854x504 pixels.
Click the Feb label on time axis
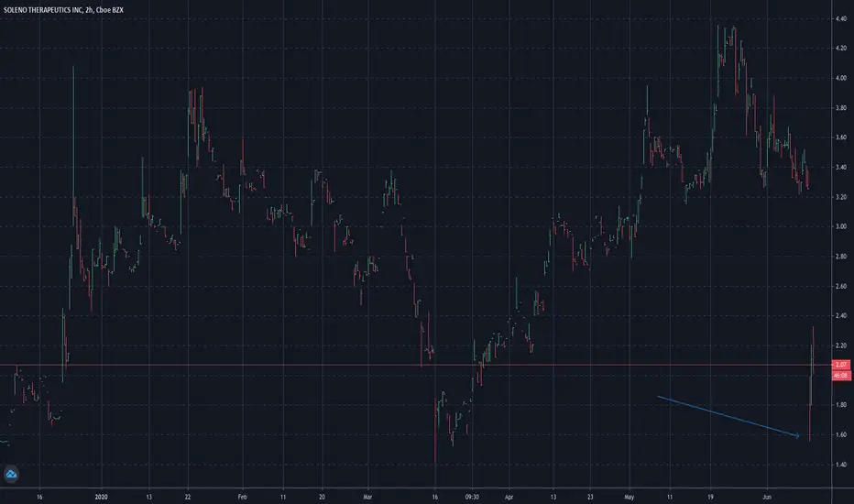(243, 497)
